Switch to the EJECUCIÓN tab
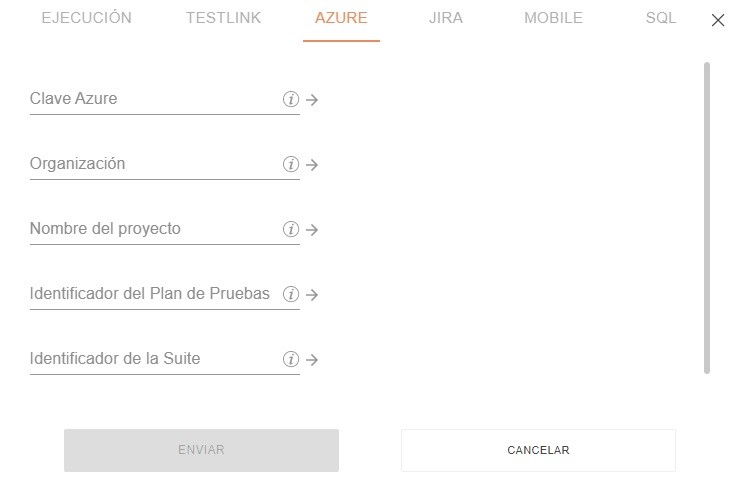 [x=86, y=18]
